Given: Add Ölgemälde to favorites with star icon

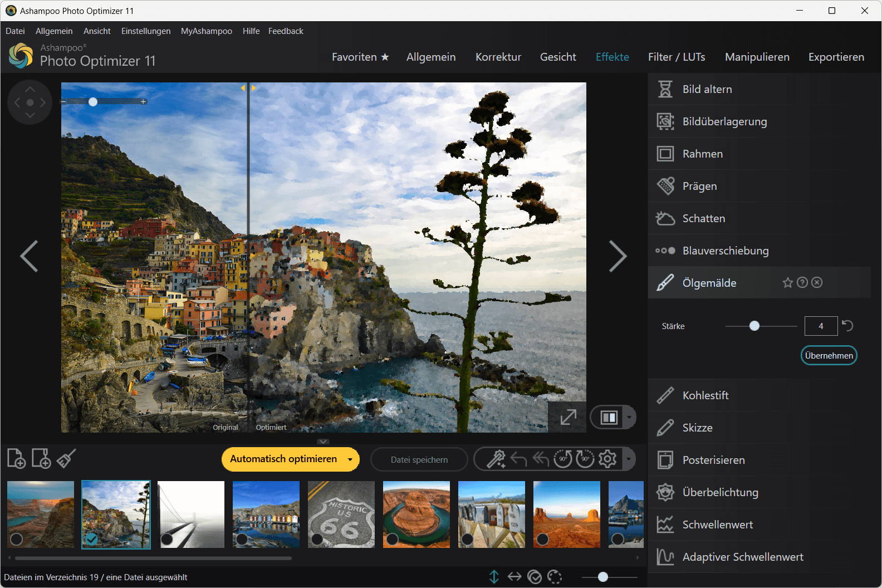Looking at the screenshot, I should [787, 283].
